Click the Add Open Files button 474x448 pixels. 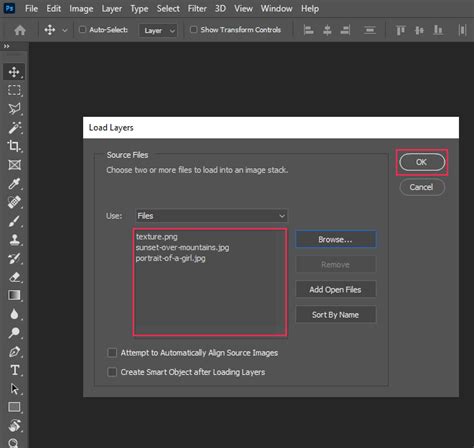335,289
